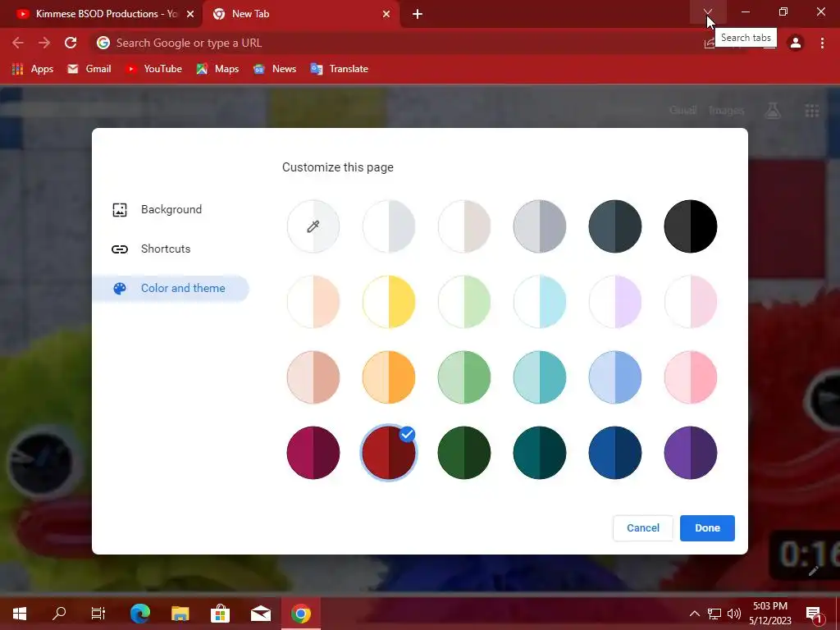Viewport: 840px width, 630px height.
Task: Select the salmon rose theme swatch
Action: (313, 377)
